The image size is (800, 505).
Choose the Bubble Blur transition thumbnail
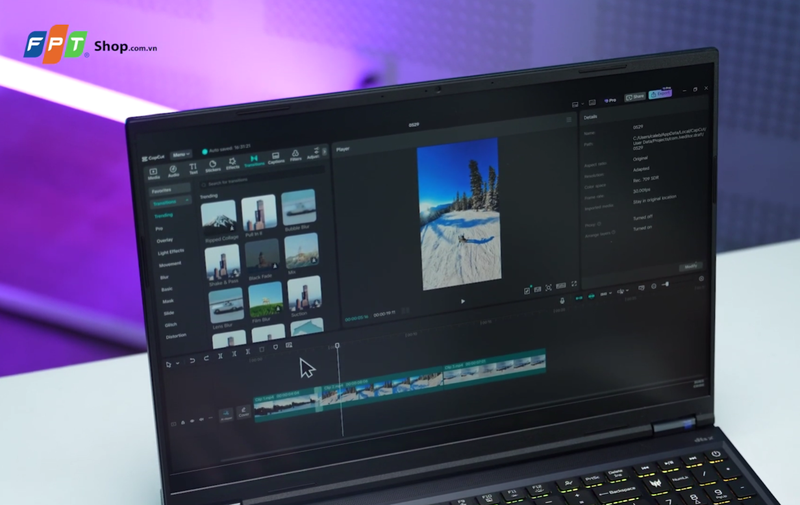(298, 207)
